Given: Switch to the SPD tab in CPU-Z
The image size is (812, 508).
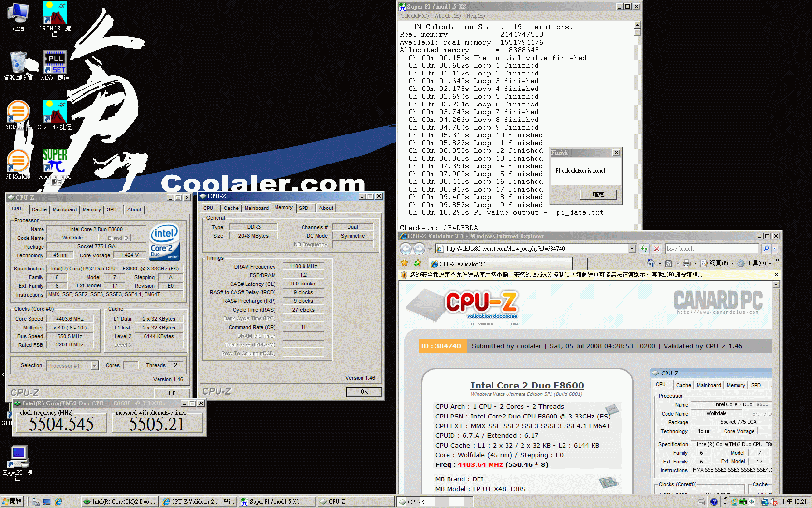Looking at the screenshot, I should click(113, 209).
